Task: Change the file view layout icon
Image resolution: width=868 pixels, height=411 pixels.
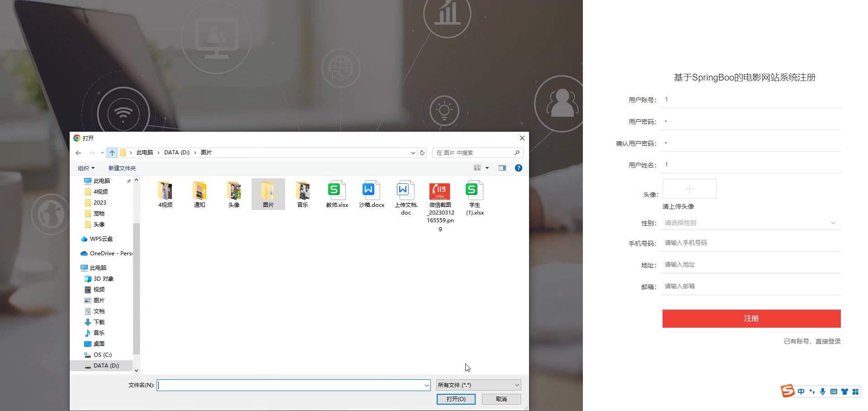Action: pyautogui.click(x=477, y=168)
